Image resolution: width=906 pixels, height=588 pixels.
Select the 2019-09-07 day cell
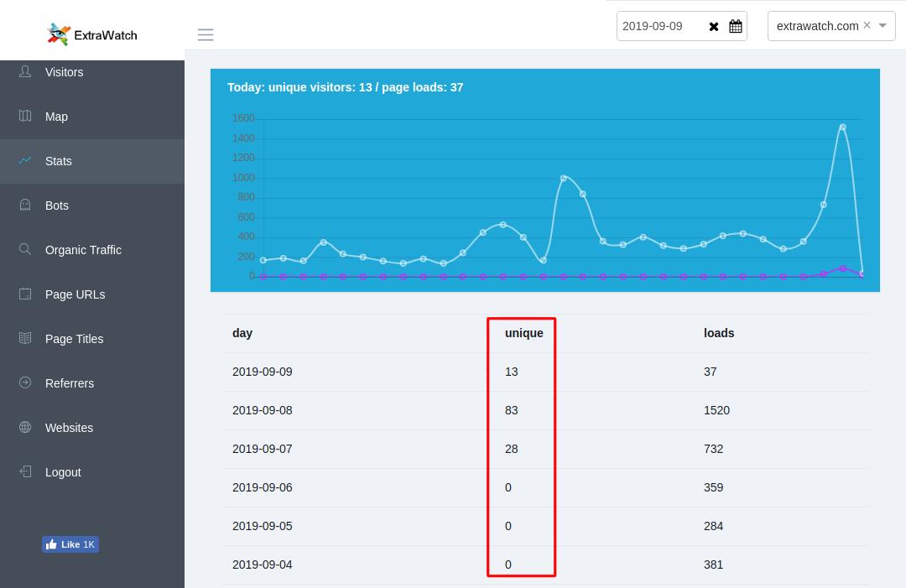pyautogui.click(x=263, y=450)
